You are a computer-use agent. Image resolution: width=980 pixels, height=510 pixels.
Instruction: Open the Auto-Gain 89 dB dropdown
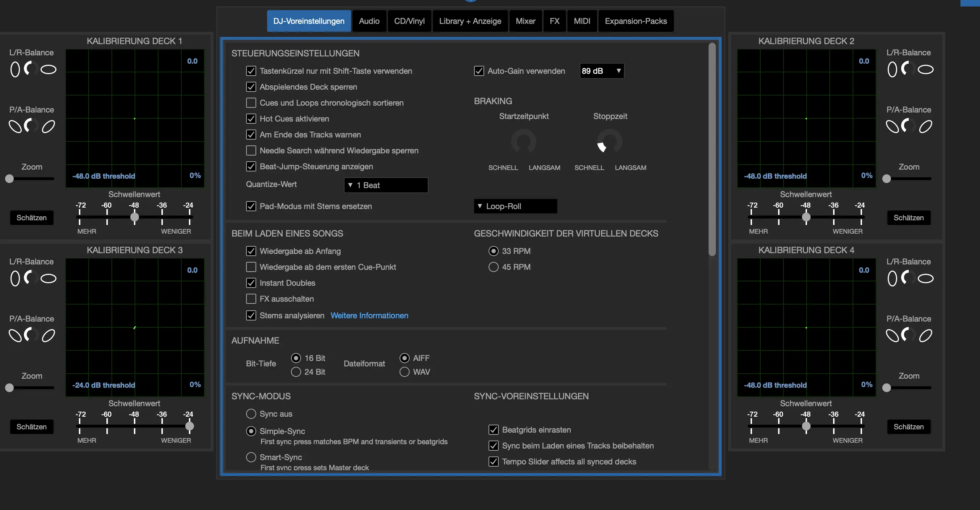tap(601, 71)
